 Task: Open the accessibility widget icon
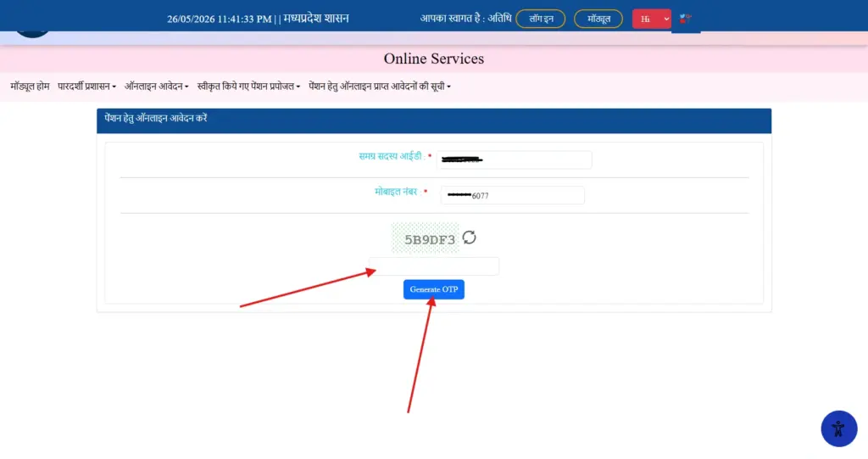838,428
